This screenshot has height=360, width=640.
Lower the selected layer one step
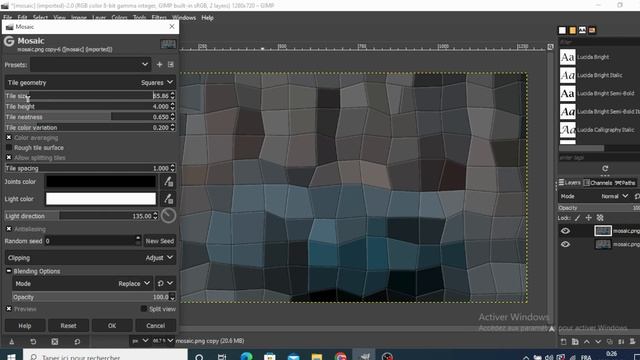tap(598, 342)
